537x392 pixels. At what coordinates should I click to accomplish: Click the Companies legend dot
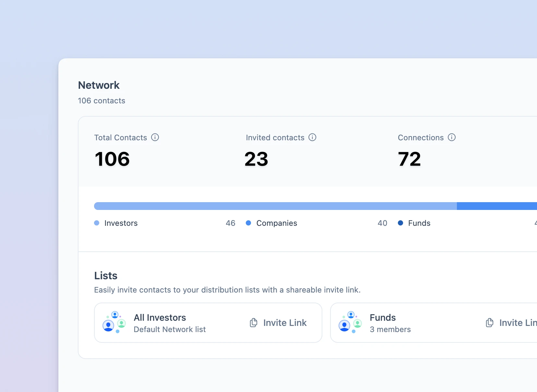(248, 223)
